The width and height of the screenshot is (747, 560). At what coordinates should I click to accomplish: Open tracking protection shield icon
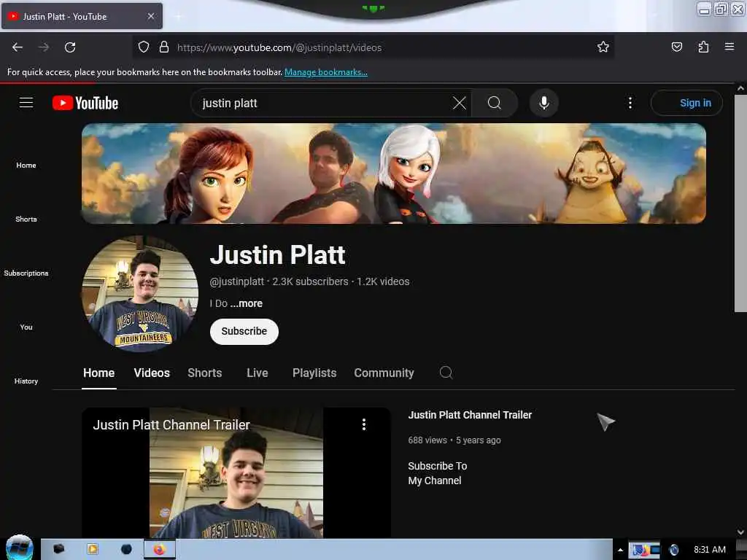point(144,47)
